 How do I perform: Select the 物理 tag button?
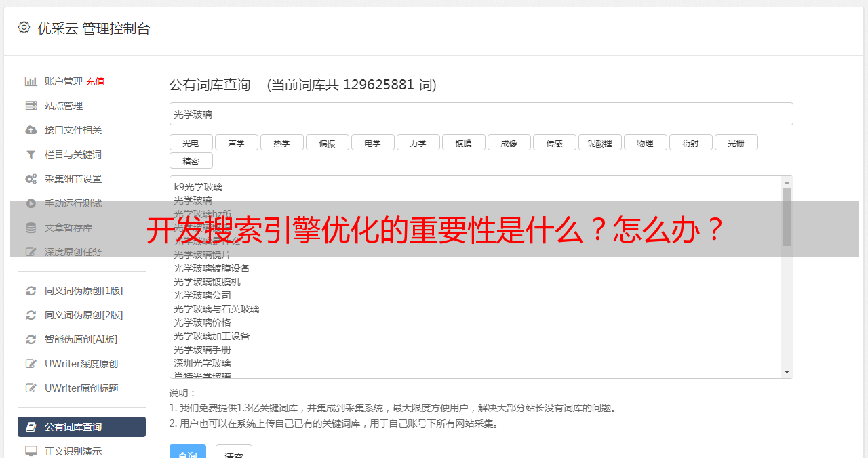[x=646, y=142]
